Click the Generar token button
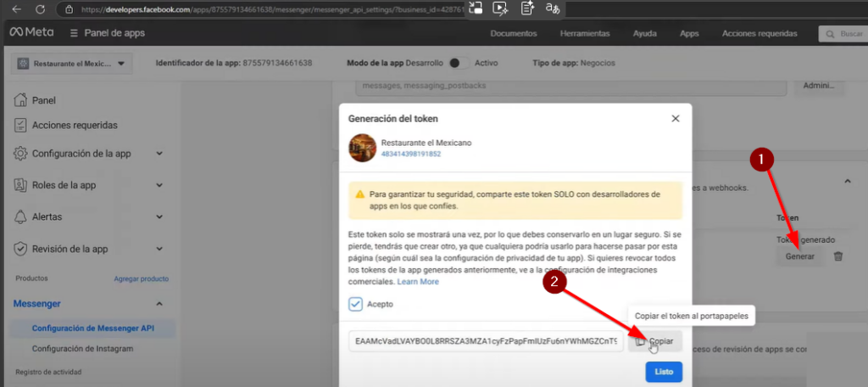The height and width of the screenshot is (387, 868). tap(800, 256)
